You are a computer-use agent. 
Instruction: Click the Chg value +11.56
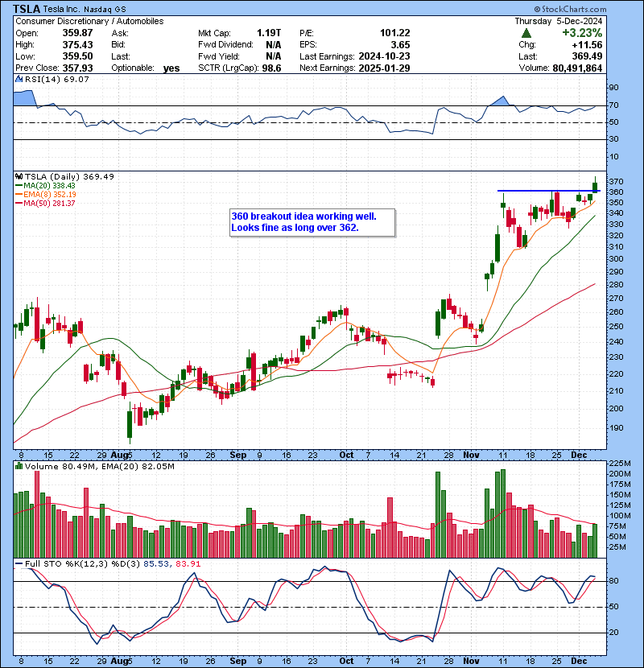pyautogui.click(x=587, y=45)
